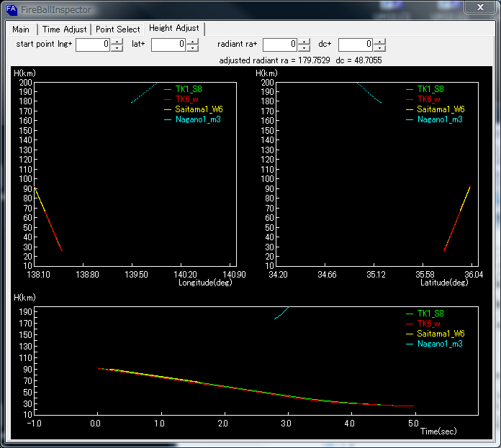The image size is (501, 448).
Task: Select the Point Select tab
Action: [x=118, y=29]
